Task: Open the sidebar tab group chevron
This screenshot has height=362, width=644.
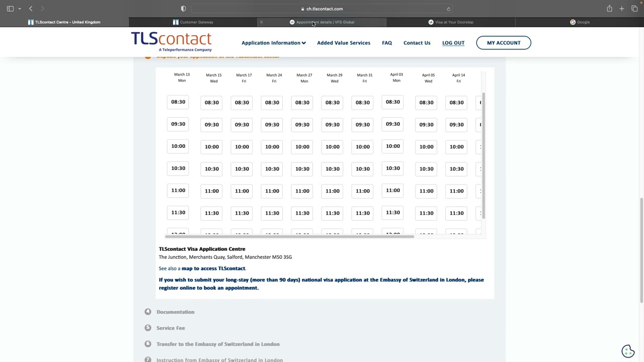Action: [20, 9]
